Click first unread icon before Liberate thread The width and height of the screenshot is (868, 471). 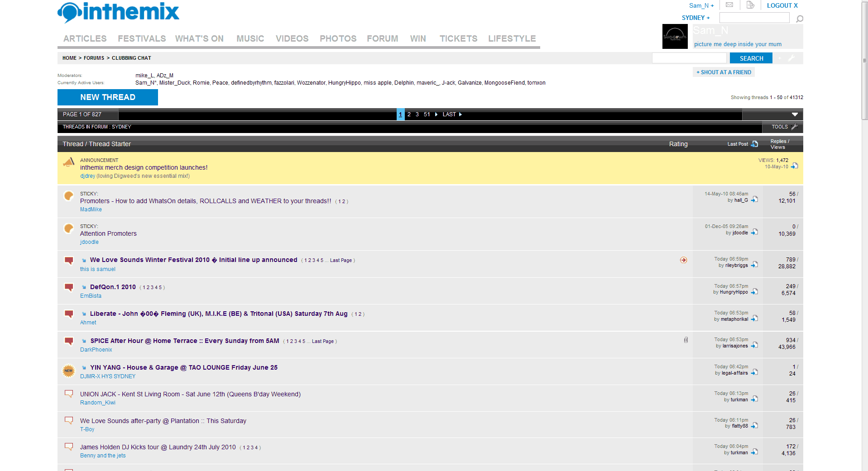(x=84, y=314)
